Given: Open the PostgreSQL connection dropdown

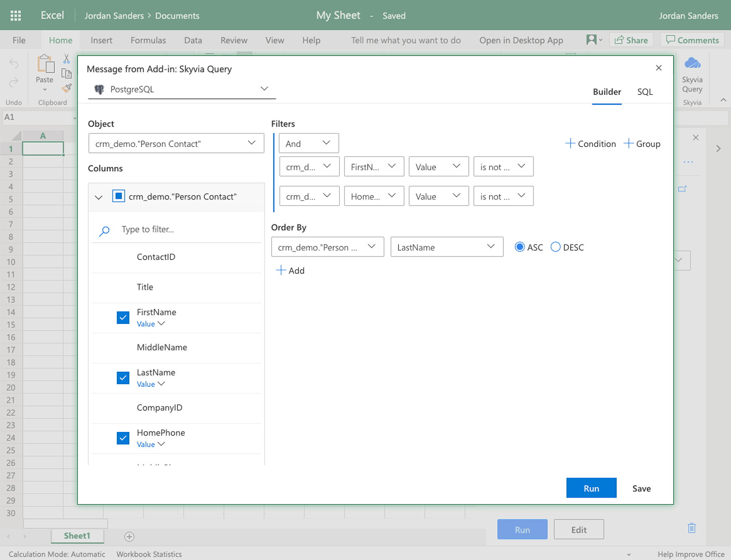Looking at the screenshot, I should tap(182, 89).
